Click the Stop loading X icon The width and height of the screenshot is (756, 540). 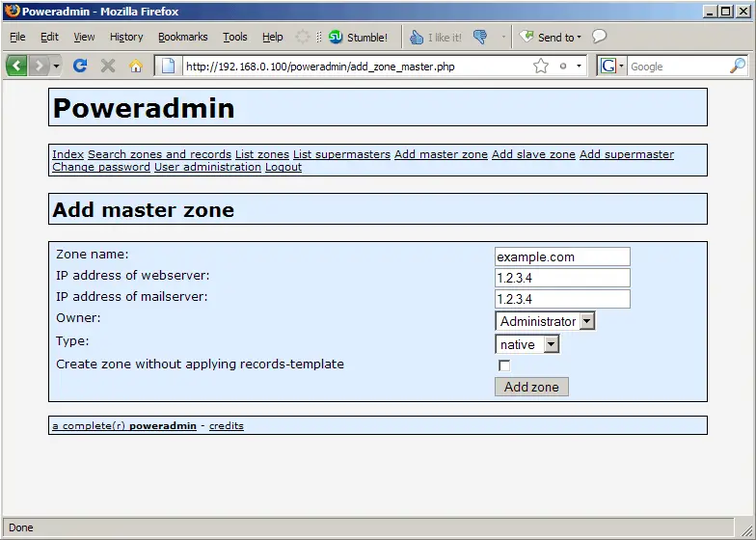(108, 66)
